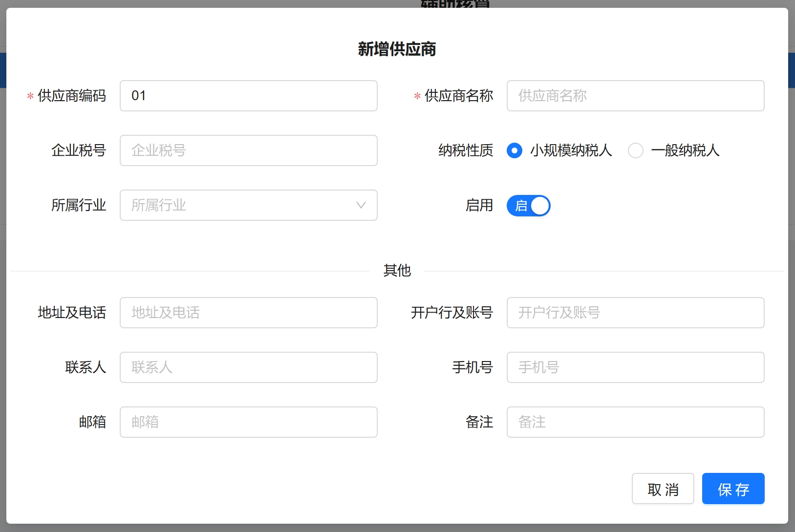Screen dimensions: 795x532
Task: Click the 企业税号 text box
Action: pyautogui.click(x=248, y=150)
